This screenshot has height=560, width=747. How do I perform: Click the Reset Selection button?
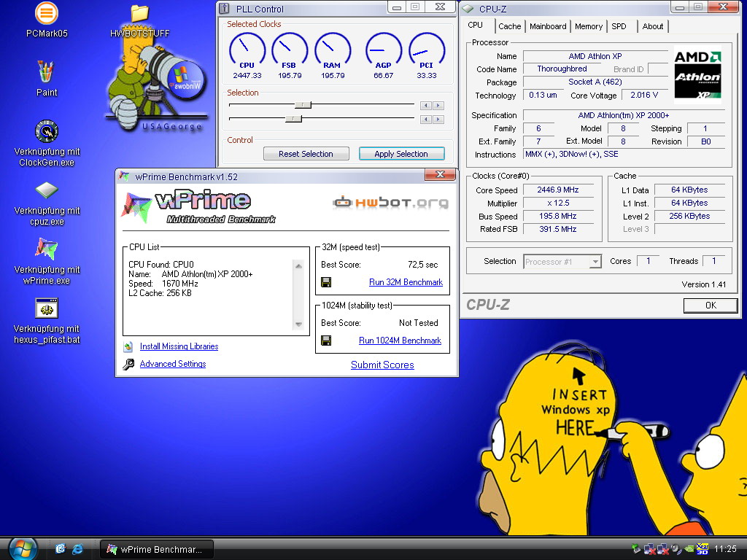pos(306,154)
